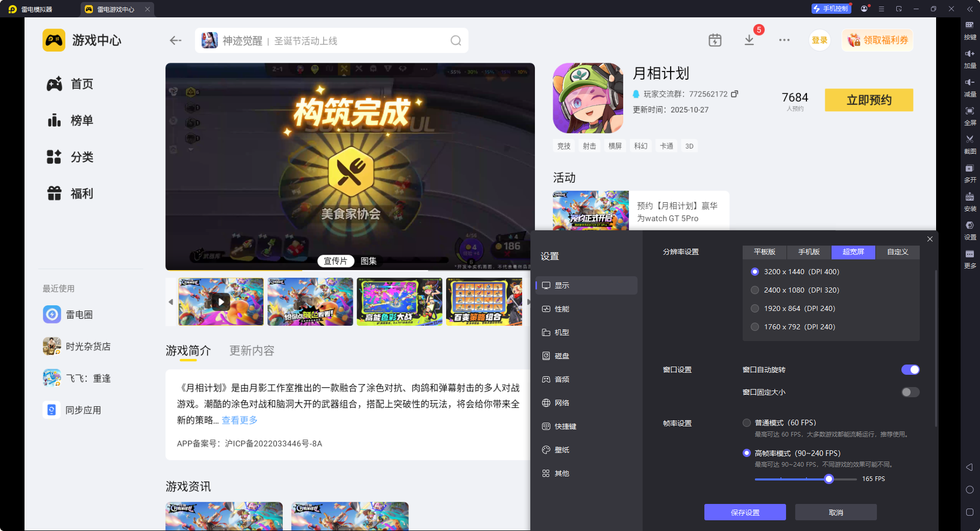Open 性能 settings section

tap(587, 309)
